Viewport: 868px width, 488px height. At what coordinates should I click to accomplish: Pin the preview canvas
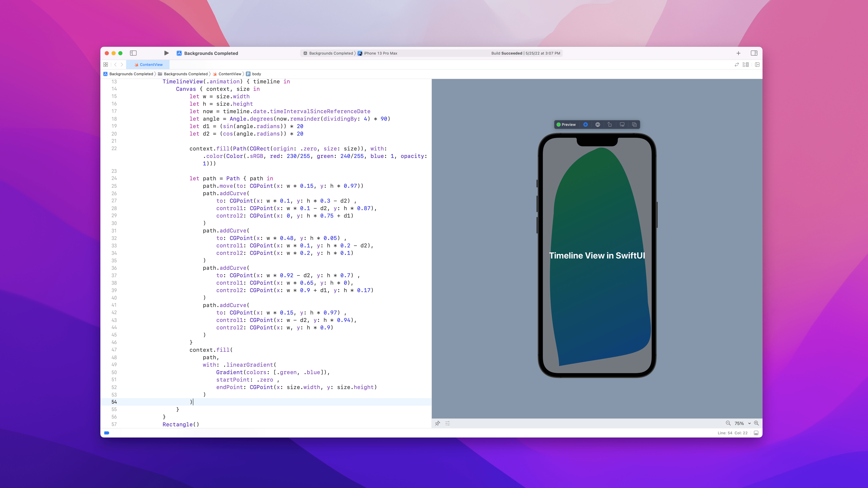tap(437, 423)
